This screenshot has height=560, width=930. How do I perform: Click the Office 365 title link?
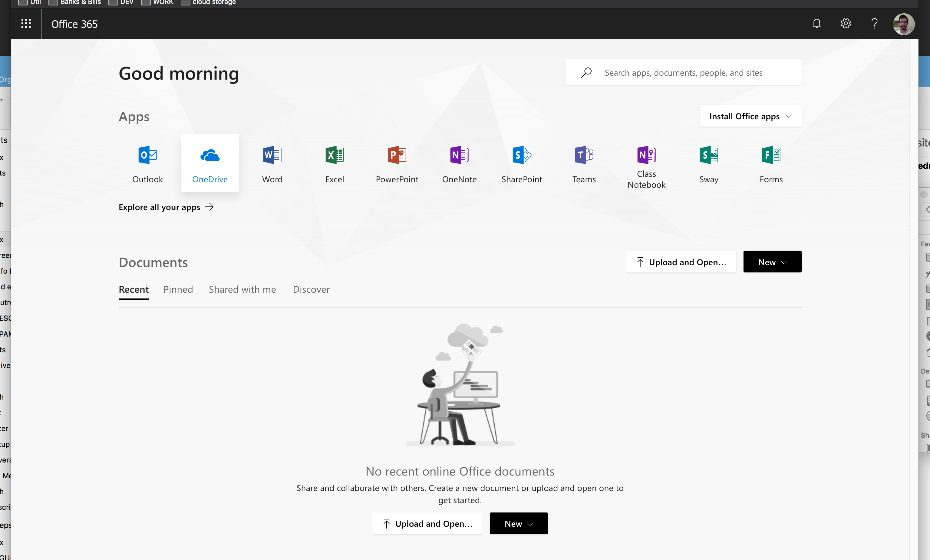tap(74, 24)
